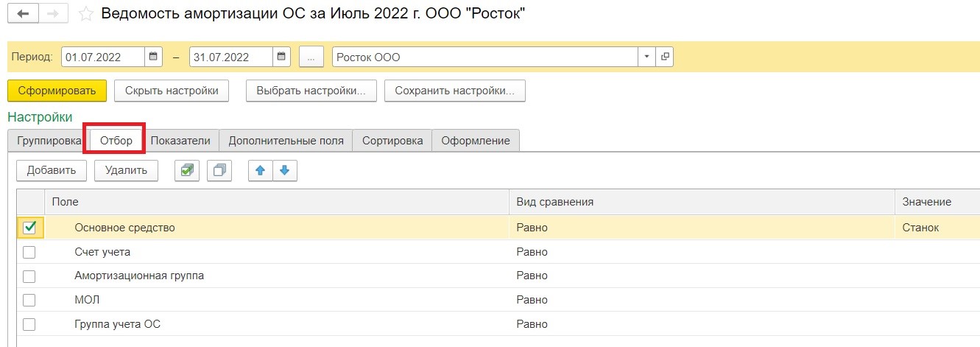Switch to the Показатели tab

coord(180,141)
